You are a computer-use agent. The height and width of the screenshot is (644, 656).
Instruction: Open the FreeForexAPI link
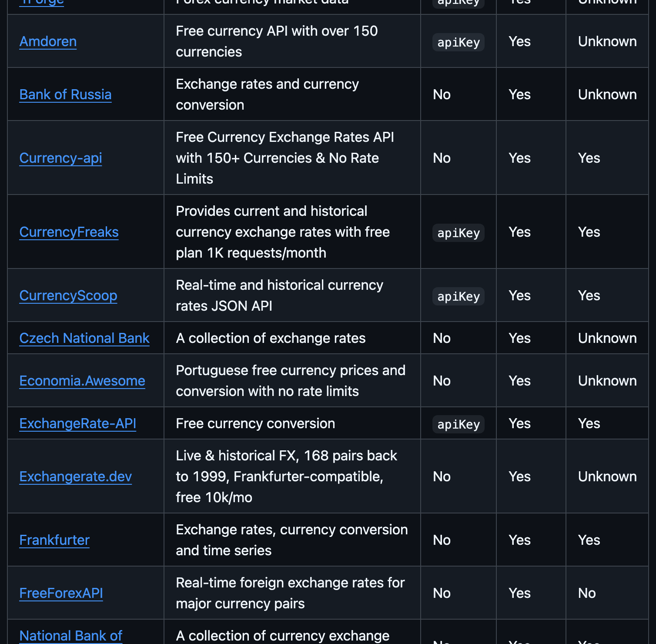click(x=61, y=593)
